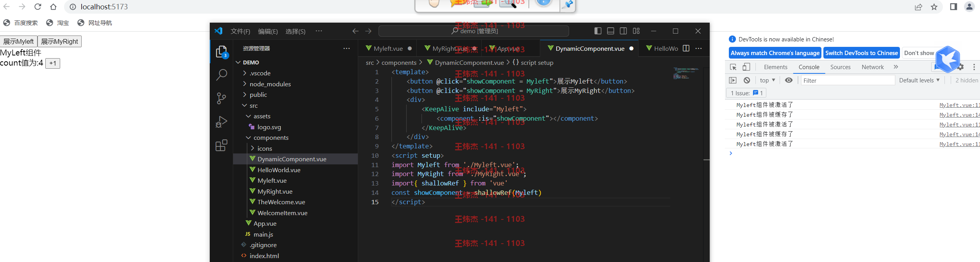
Task: Open Myleft.vue in the explorer
Action: click(296, 180)
